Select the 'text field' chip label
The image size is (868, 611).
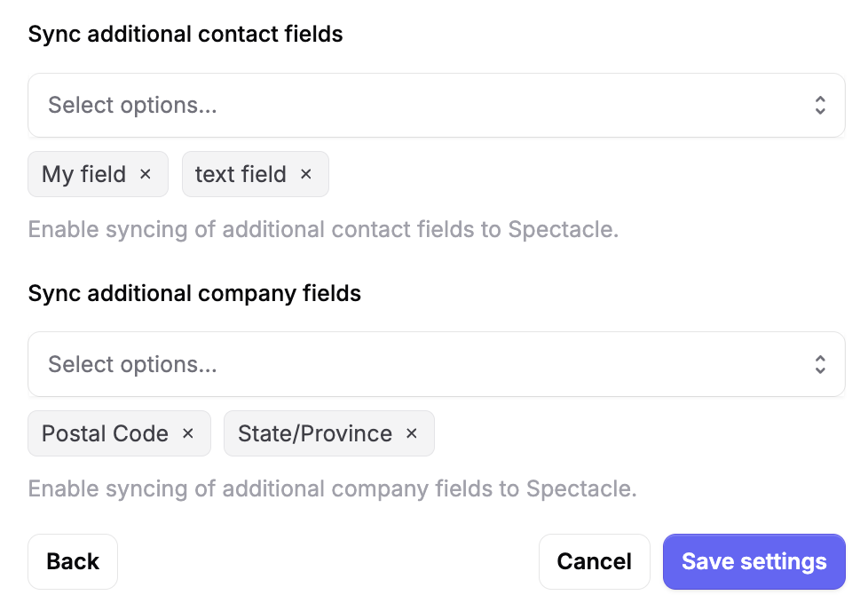click(x=241, y=174)
